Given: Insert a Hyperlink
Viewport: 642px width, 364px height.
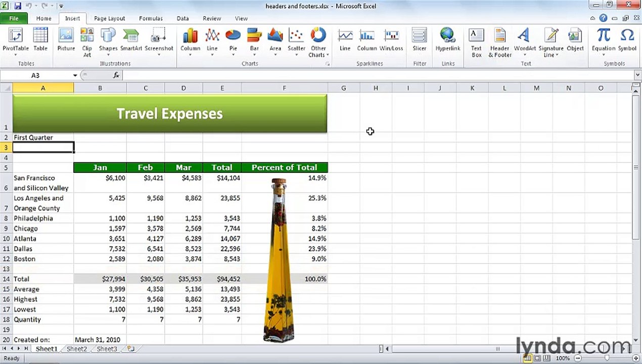Looking at the screenshot, I should pos(447,40).
